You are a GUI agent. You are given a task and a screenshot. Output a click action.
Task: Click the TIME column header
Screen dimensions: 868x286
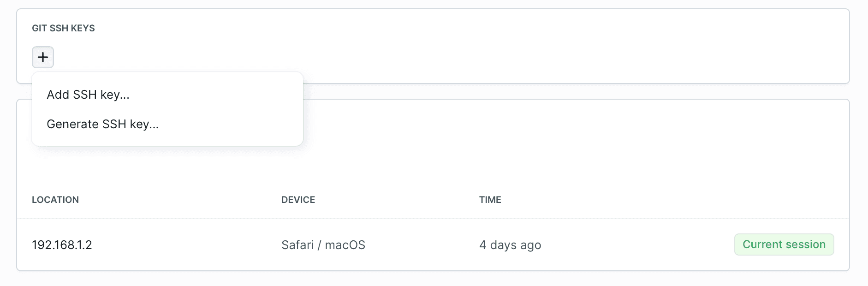(x=490, y=200)
